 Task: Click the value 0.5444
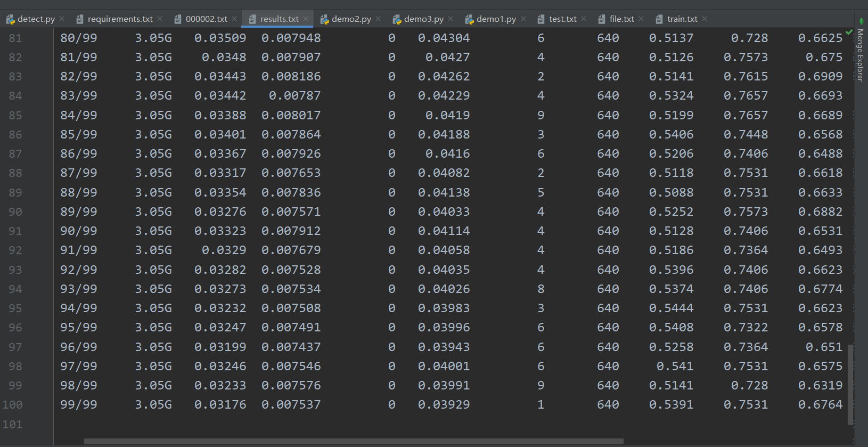672,308
